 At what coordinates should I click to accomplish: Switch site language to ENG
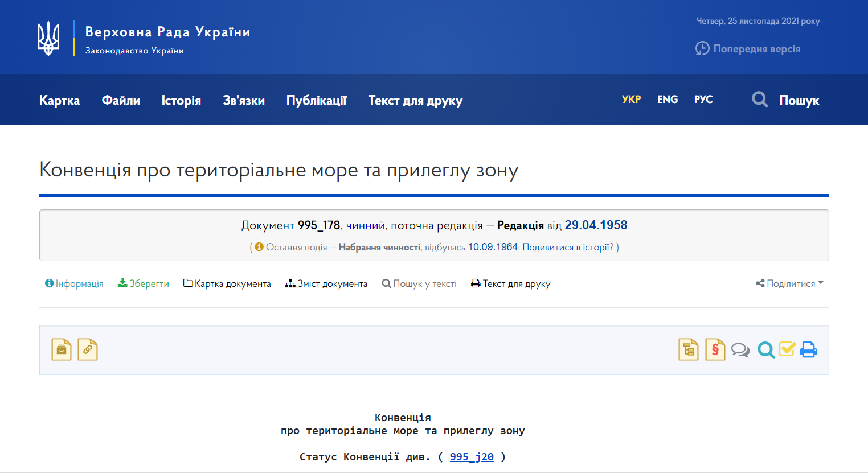pyautogui.click(x=667, y=100)
